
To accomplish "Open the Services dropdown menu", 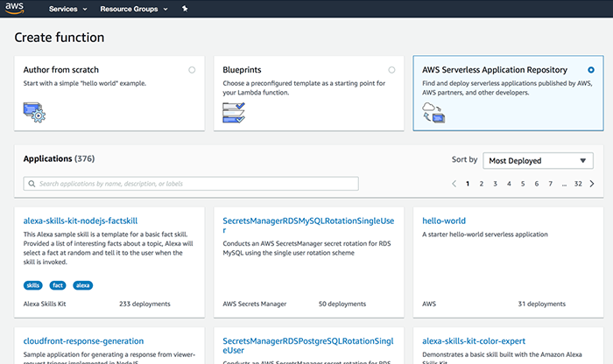I will [67, 9].
